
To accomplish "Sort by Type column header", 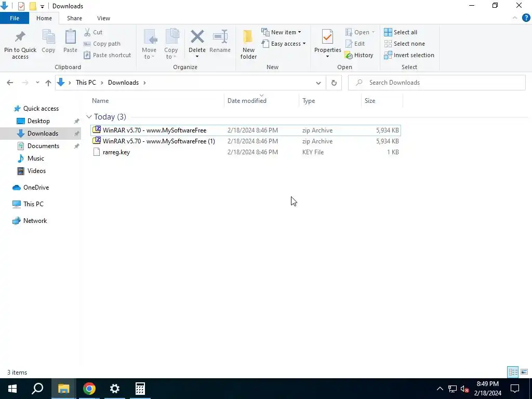I will (x=309, y=101).
